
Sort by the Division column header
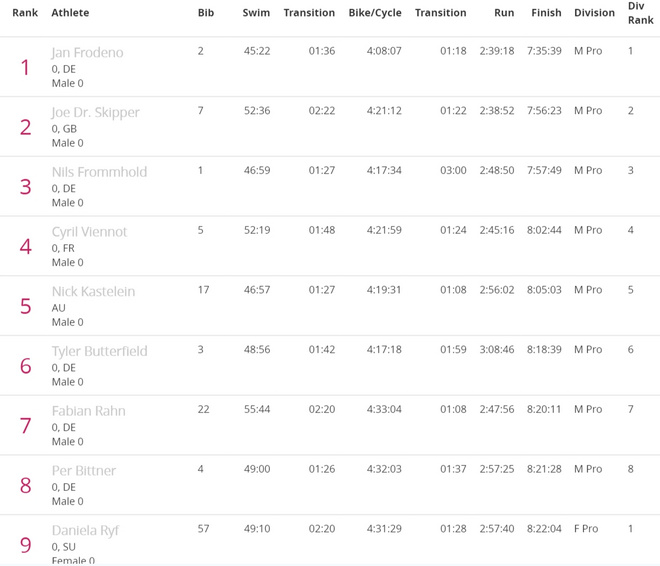point(594,13)
